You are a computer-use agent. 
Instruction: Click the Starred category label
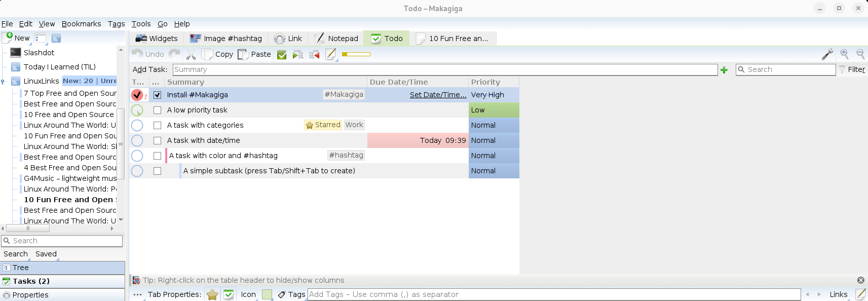point(323,125)
